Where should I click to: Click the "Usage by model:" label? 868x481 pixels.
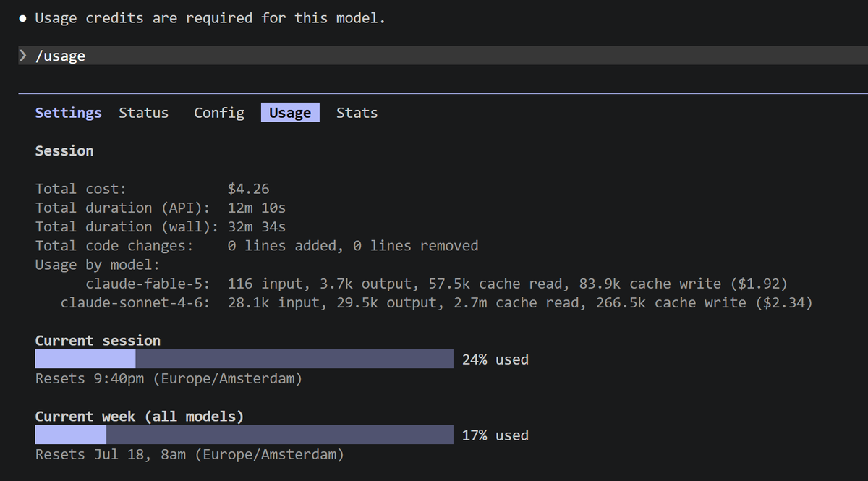pos(98,265)
